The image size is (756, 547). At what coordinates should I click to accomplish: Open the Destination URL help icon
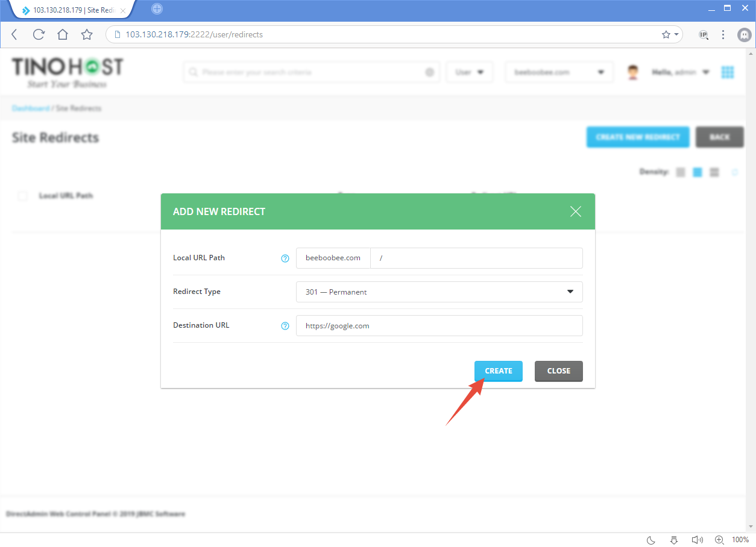(285, 325)
